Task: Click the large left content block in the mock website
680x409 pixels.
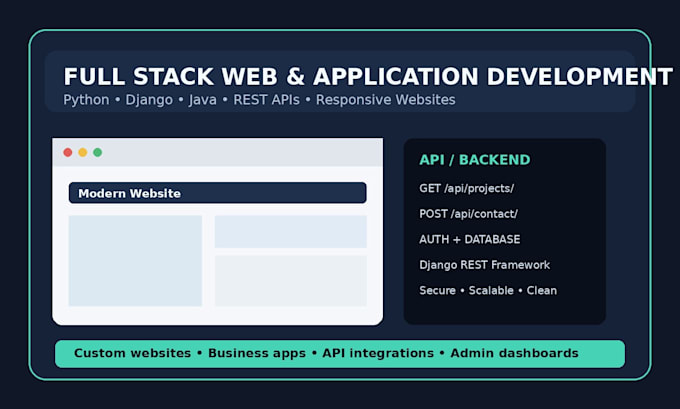Action: (135, 261)
